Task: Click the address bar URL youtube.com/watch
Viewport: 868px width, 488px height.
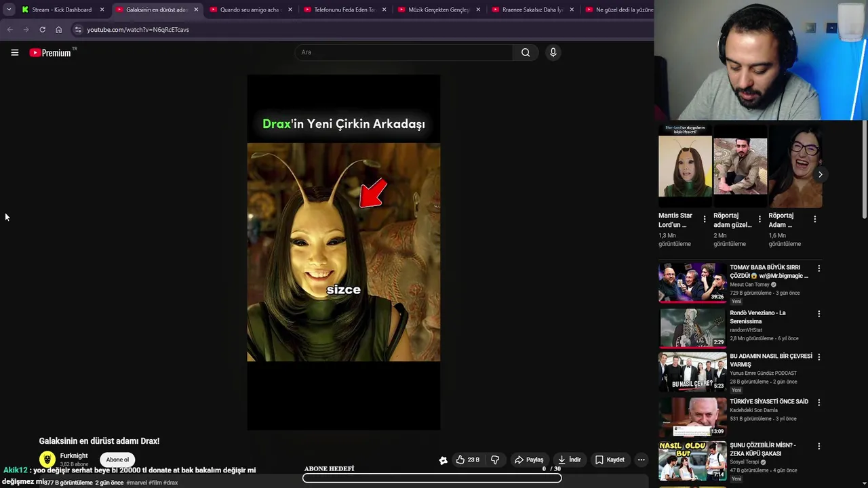Action: [x=138, y=30]
